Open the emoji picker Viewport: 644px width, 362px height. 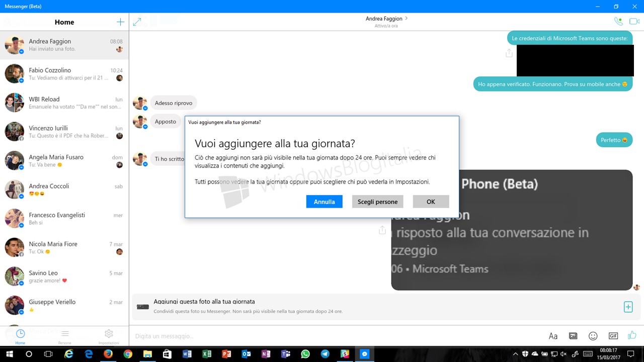click(593, 336)
